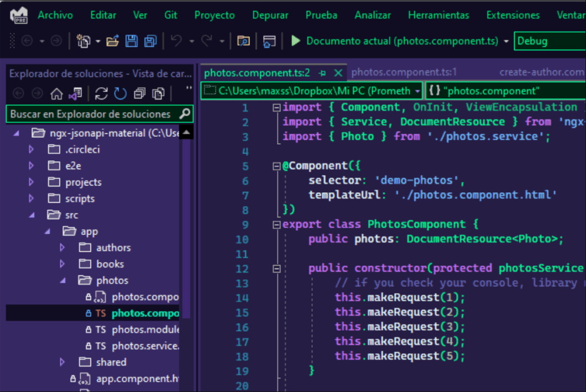Click the Find in Files folder-search icon
This screenshot has height=392, width=586.
click(x=243, y=41)
